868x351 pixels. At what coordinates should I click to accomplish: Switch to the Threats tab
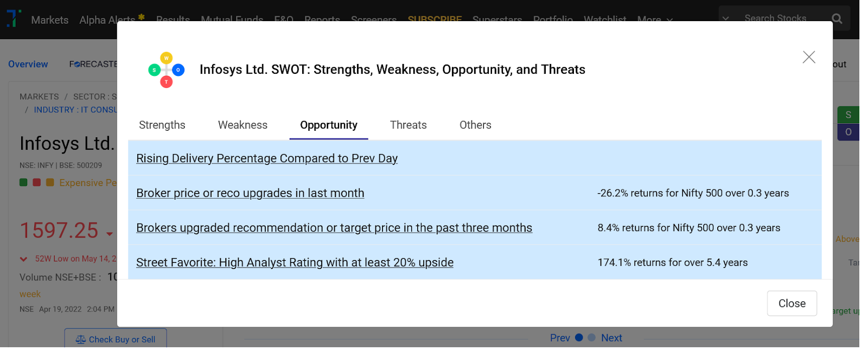(409, 125)
